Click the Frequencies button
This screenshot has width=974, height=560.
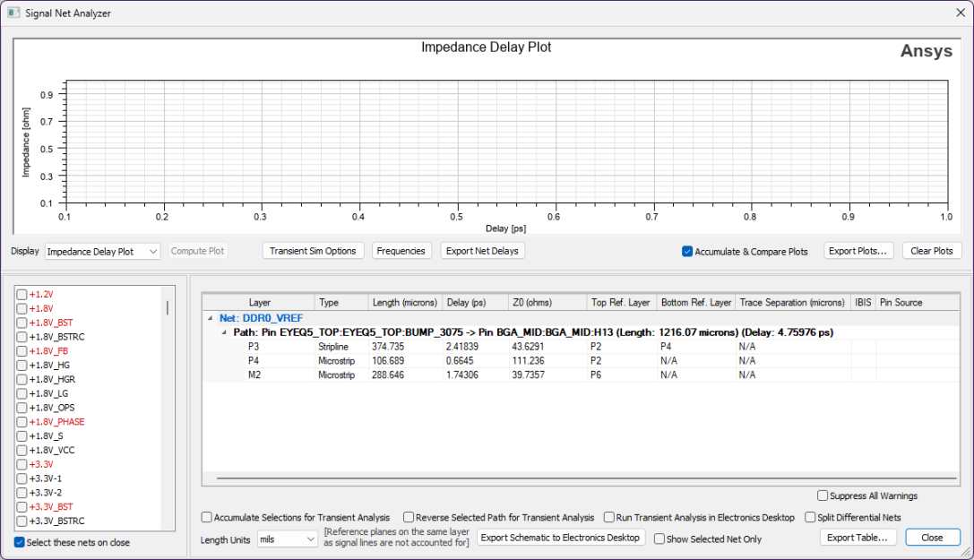(x=401, y=251)
